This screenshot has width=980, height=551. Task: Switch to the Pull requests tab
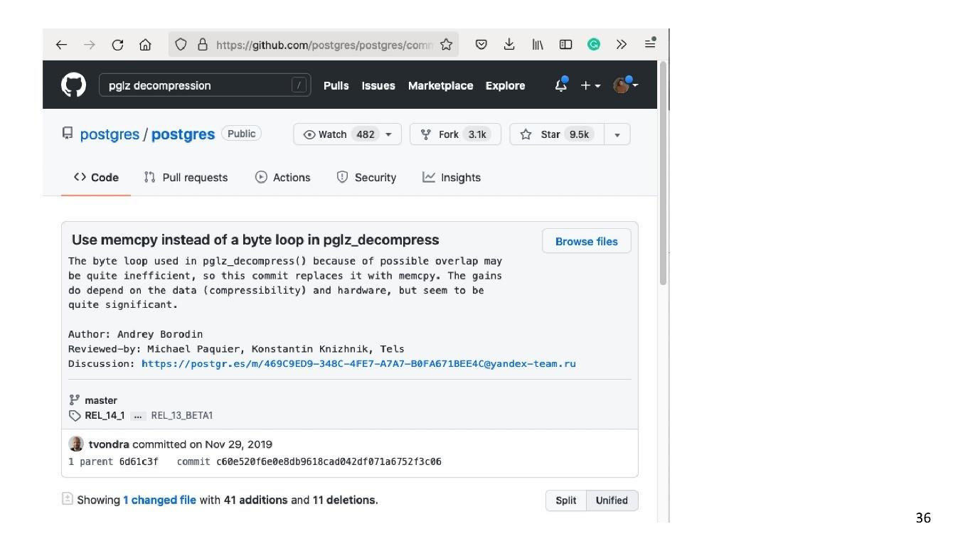click(x=185, y=177)
